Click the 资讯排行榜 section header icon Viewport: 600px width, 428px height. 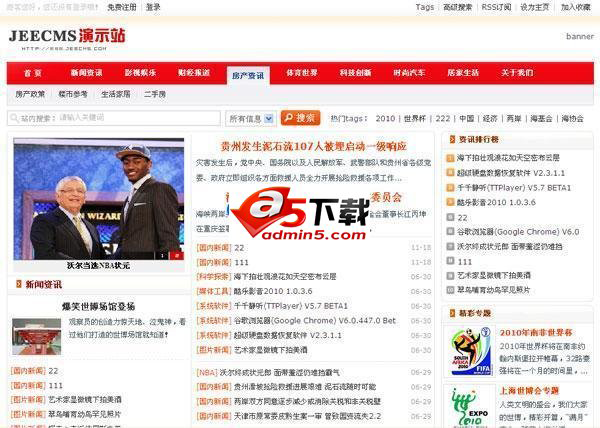coord(452,139)
